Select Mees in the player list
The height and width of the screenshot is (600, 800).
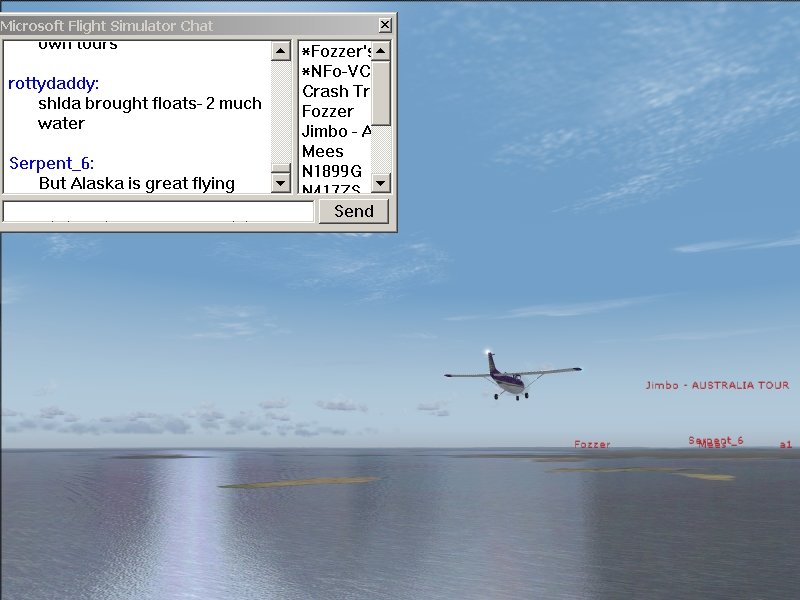322,151
